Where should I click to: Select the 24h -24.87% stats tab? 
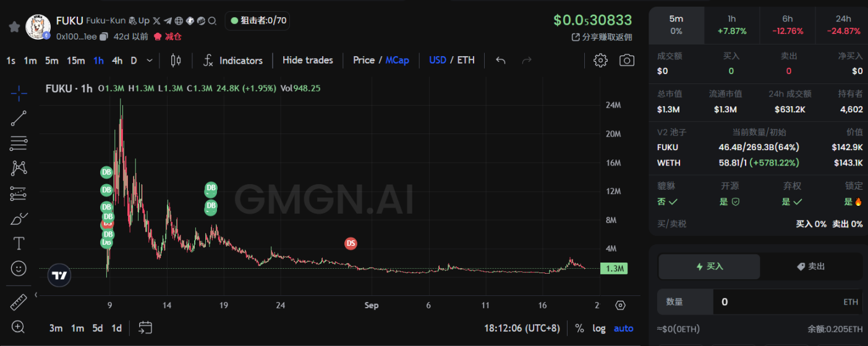[842, 25]
